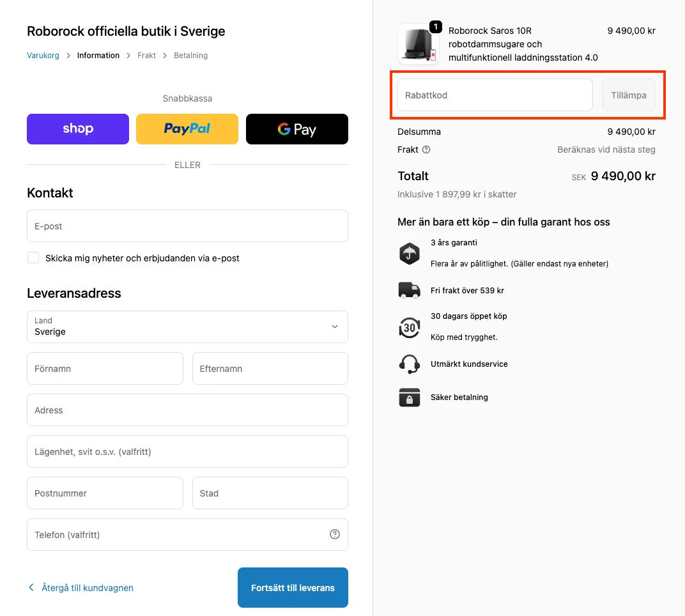Pay with the PayPal express button
This screenshot has height=616, width=685.
(x=187, y=129)
